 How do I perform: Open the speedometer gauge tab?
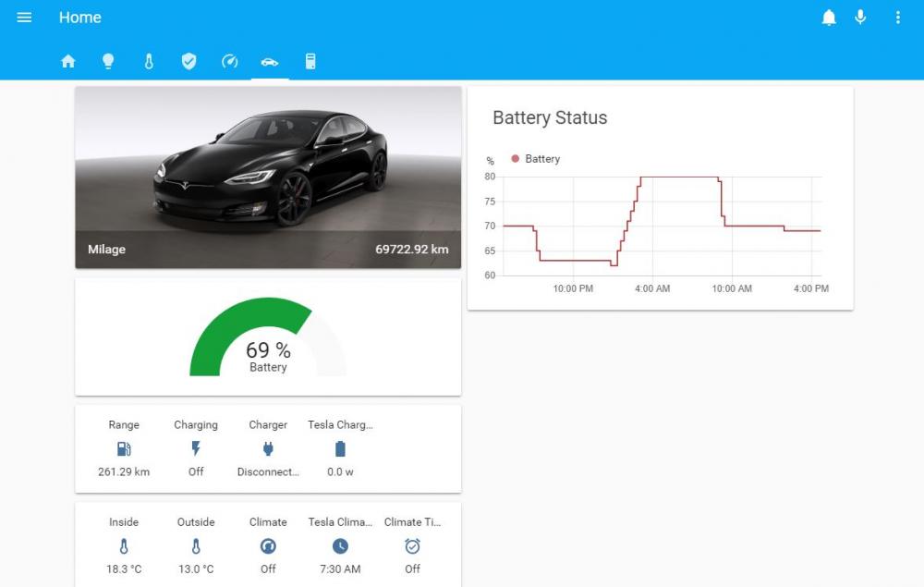[230, 61]
